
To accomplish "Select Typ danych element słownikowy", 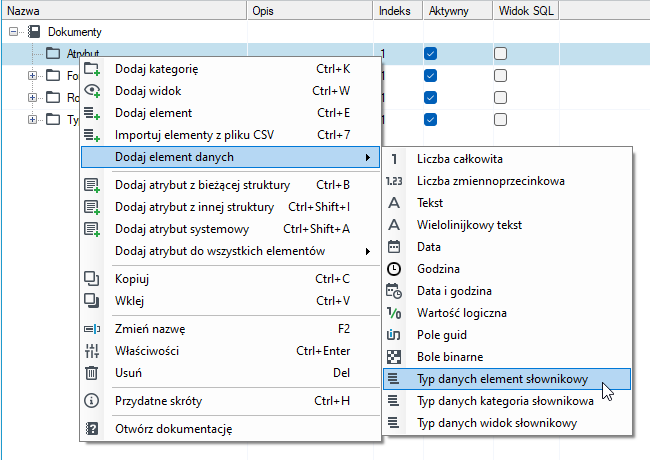I will pyautogui.click(x=507, y=379).
